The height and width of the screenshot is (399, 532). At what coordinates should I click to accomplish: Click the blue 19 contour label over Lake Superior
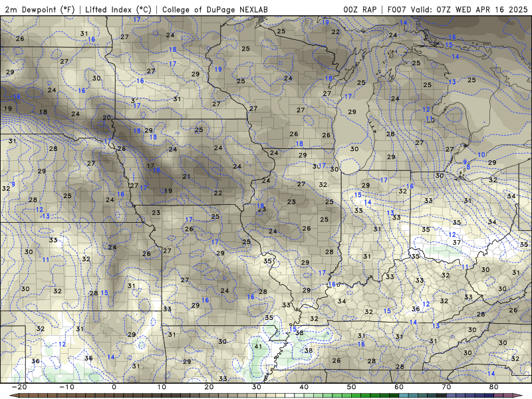[x=325, y=22]
